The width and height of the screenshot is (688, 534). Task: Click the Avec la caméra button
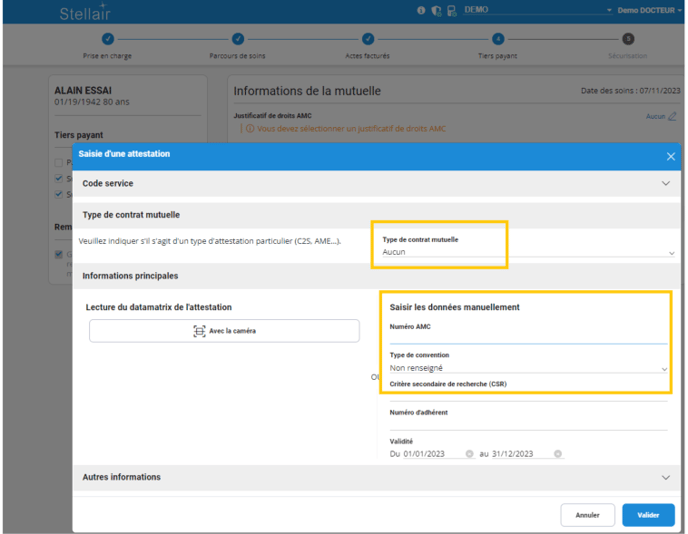pos(224,331)
